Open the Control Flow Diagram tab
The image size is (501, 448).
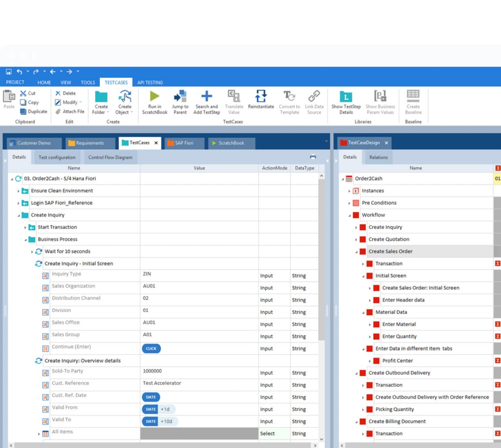point(110,157)
